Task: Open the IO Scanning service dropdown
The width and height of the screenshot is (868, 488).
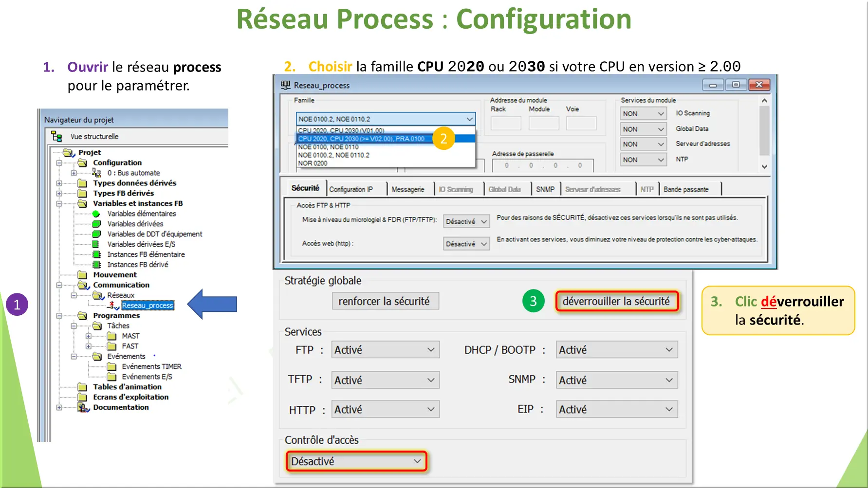Action: (x=660, y=113)
